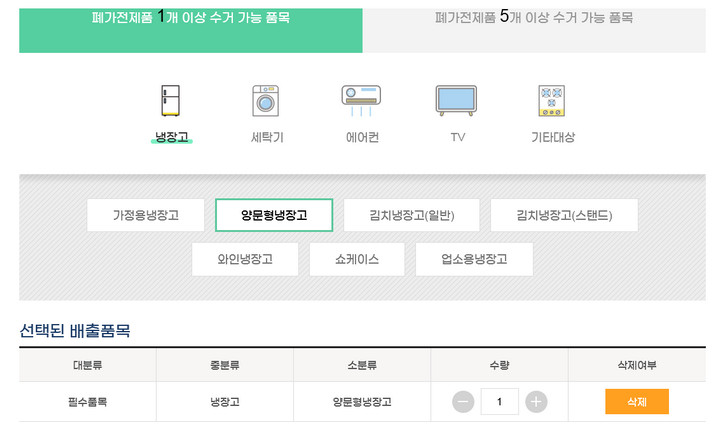Select the 냉장고 refrigerator icon
This screenshot has width=720, height=429.
tap(170, 100)
